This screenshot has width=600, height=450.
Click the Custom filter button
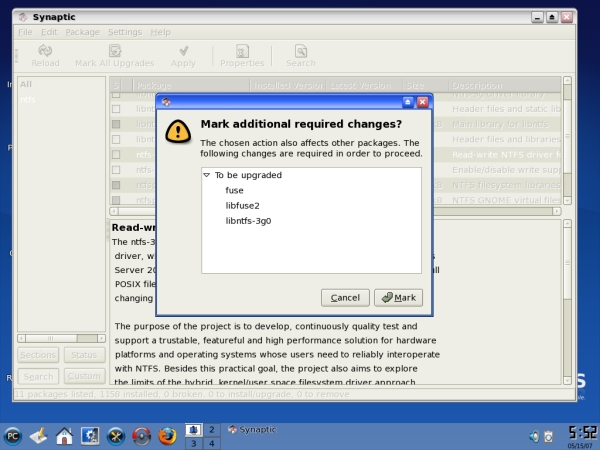click(84, 377)
